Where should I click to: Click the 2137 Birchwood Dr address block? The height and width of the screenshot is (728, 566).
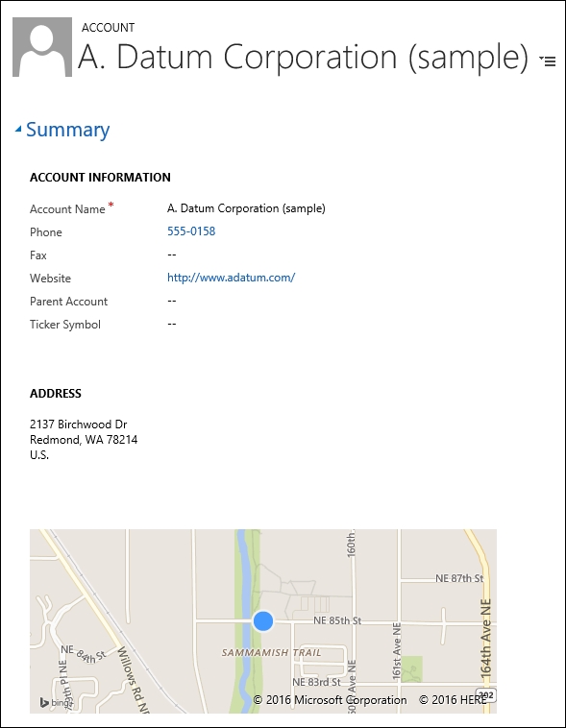(x=84, y=439)
